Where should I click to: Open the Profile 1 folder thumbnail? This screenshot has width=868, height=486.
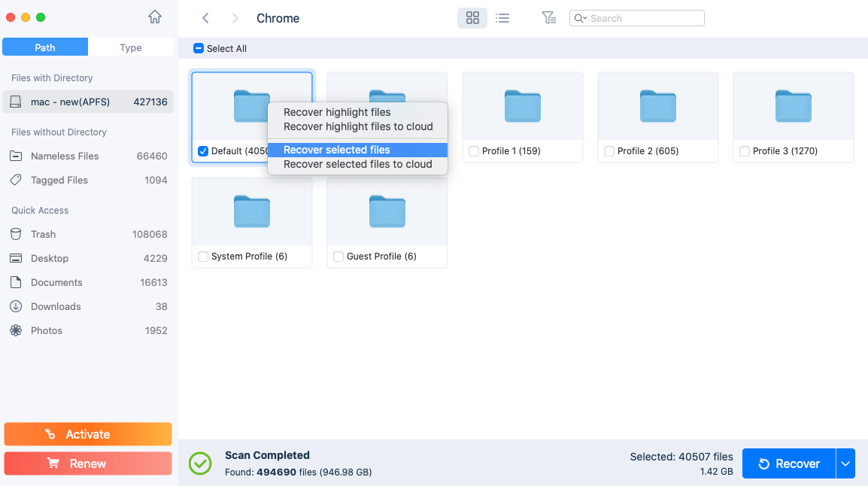coord(523,106)
